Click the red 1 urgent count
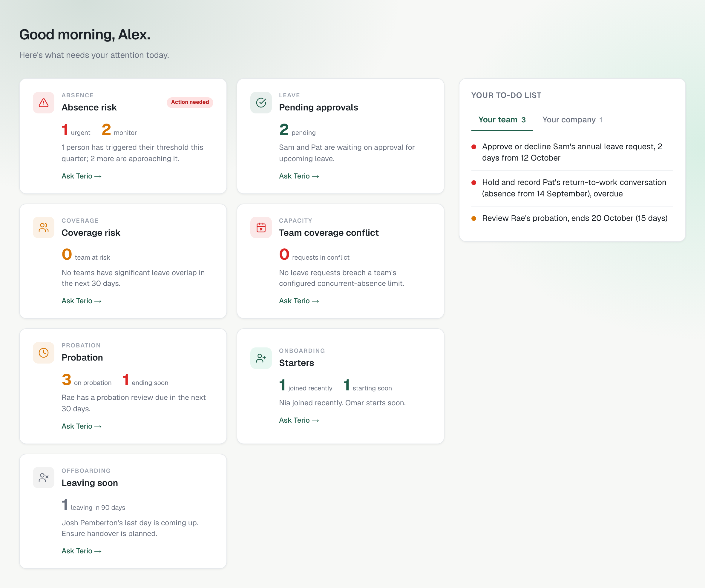The image size is (705, 588). [x=76, y=130]
